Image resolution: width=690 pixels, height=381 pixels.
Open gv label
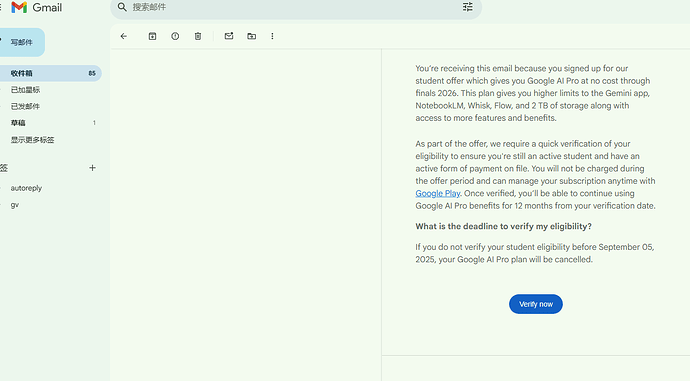tap(15, 205)
